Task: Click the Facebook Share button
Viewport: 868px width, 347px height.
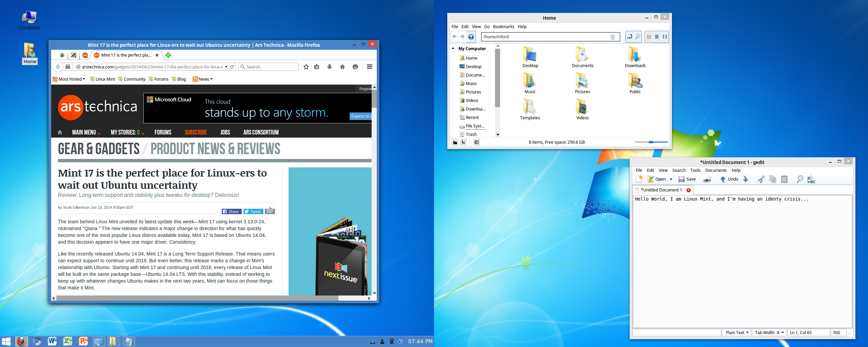Action: coord(231,211)
